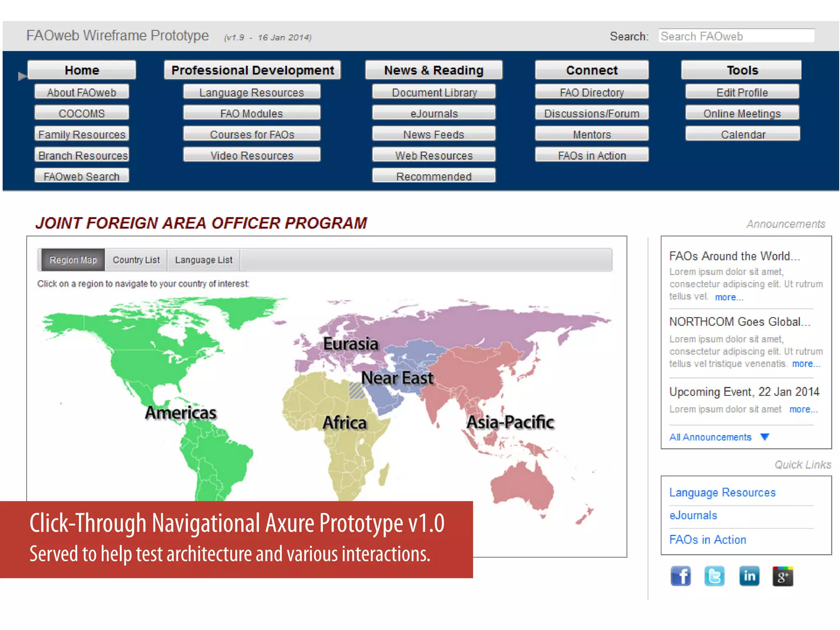
Task: Open the News & Reading menu
Action: coord(434,70)
